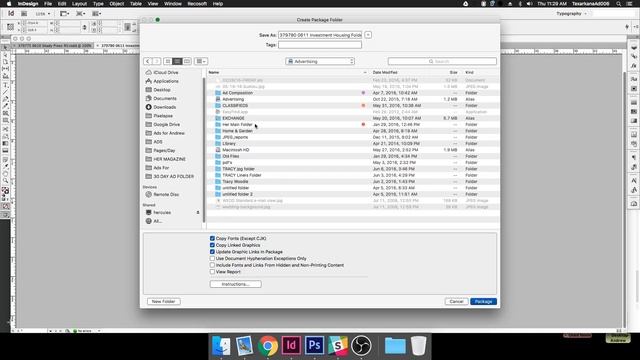Select the Selection tool in InDesign's toolbox

(x=5, y=48)
